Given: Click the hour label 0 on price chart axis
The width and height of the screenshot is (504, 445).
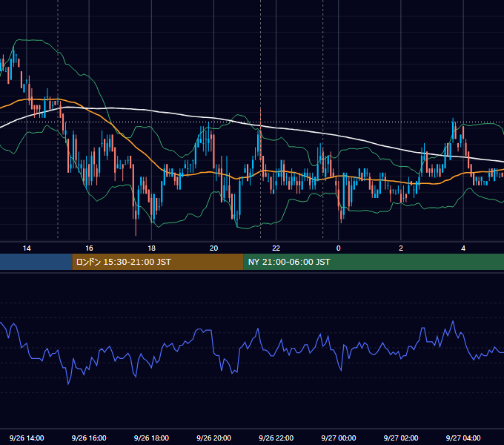Looking at the screenshot, I should (x=339, y=248).
